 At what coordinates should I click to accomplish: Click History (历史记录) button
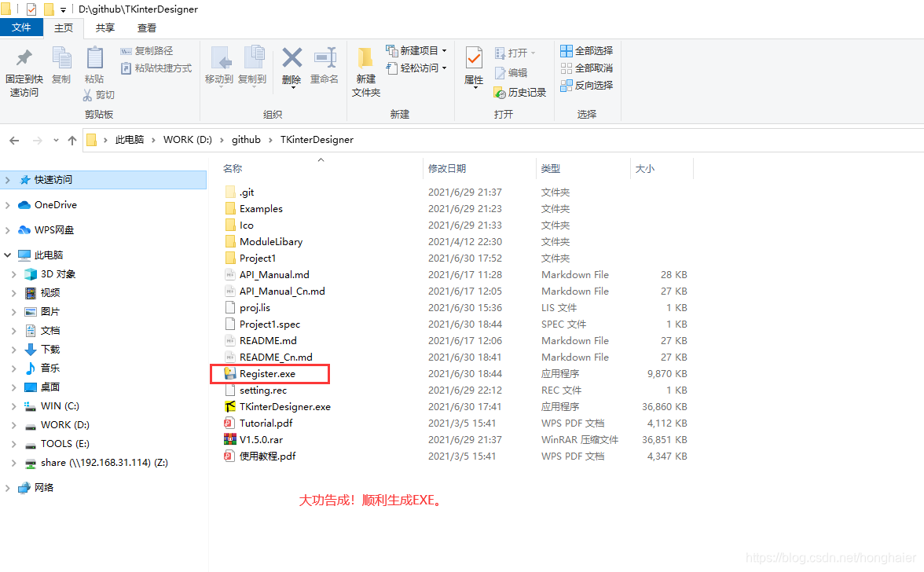520,93
